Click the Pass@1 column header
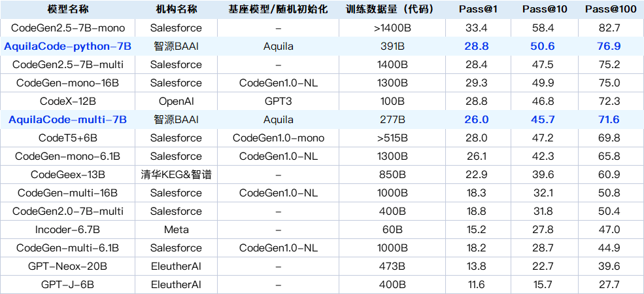 click(475, 10)
